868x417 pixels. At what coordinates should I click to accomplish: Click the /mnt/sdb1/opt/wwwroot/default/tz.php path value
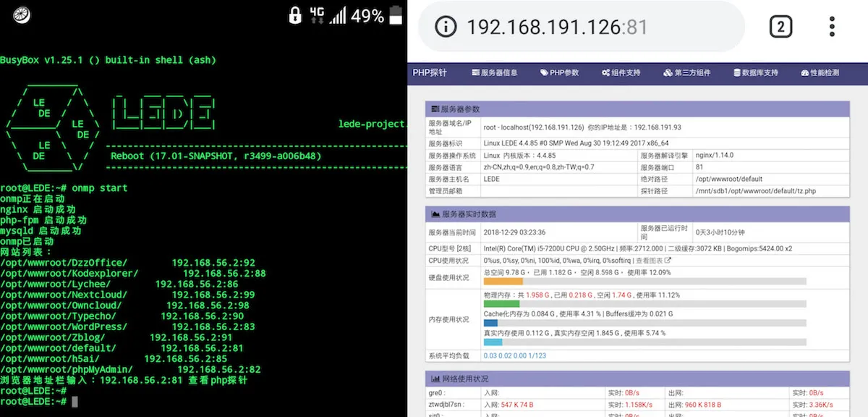755,191
